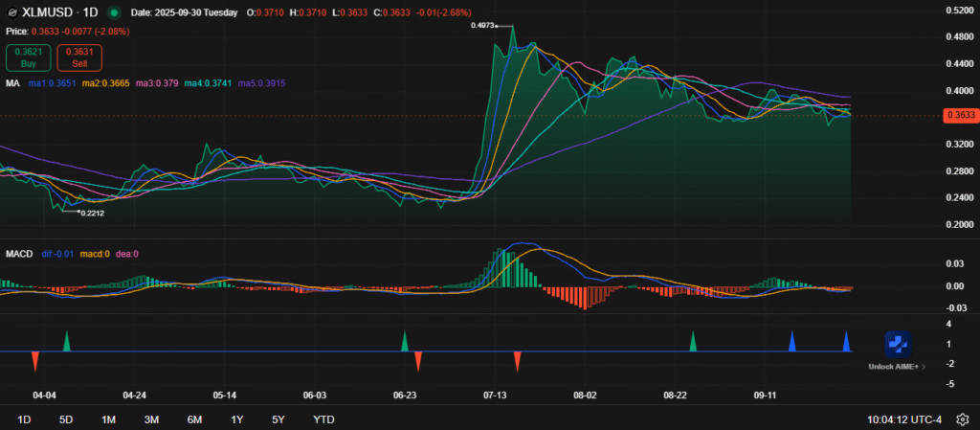Switch to the 1M timeframe tab
Screen dimensions: 980x430
click(x=108, y=419)
